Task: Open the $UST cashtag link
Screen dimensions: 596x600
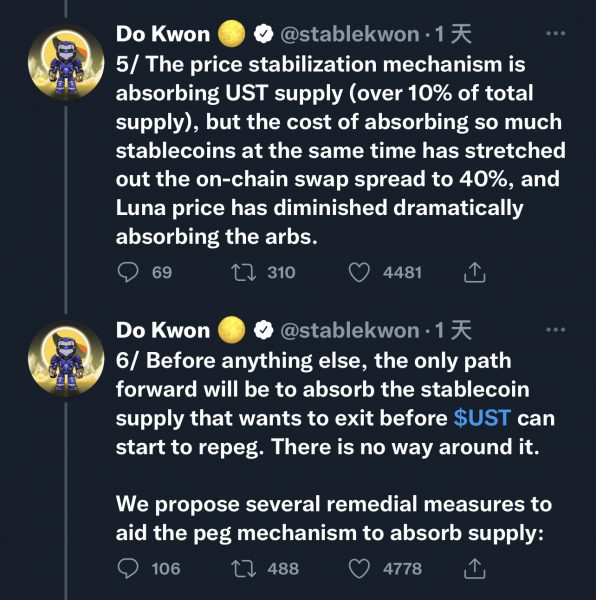Action: pos(482,418)
